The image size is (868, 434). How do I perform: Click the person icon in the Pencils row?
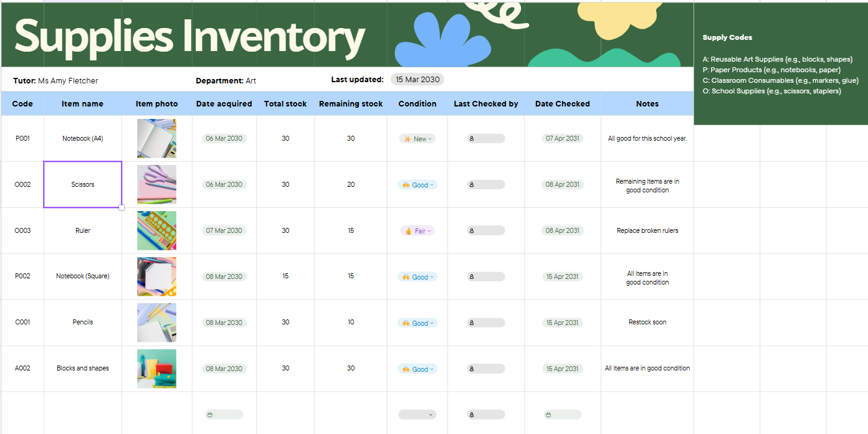[x=473, y=323]
